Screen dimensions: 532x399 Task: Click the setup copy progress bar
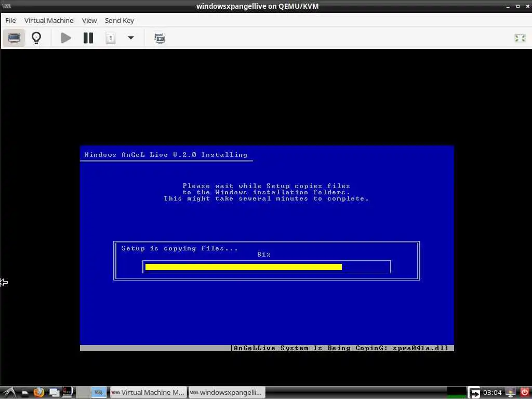[x=267, y=267]
